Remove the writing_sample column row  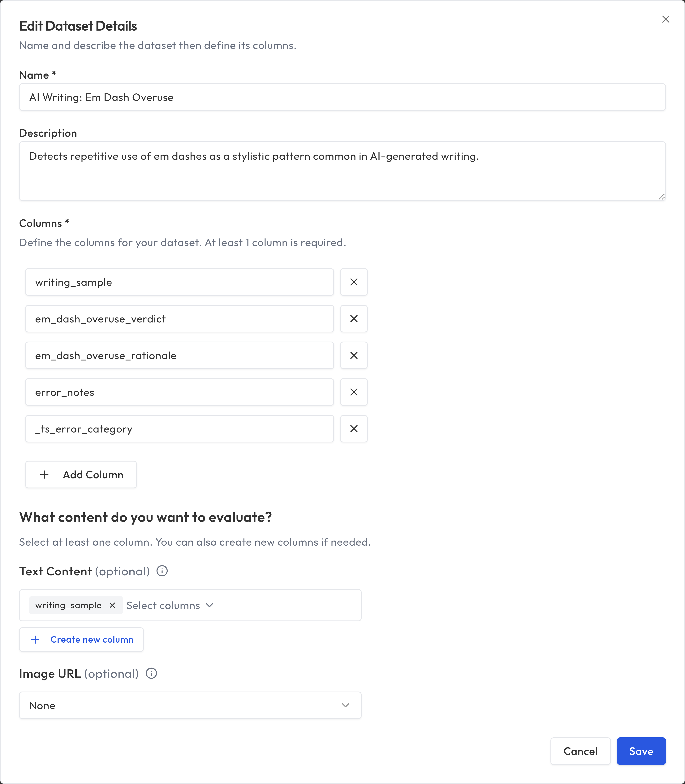click(354, 282)
